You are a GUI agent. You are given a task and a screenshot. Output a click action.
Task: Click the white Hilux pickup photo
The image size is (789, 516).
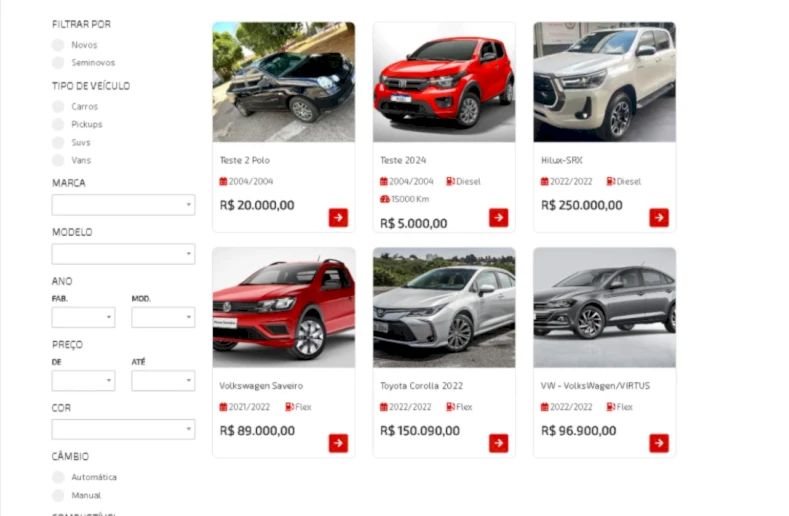[605, 82]
